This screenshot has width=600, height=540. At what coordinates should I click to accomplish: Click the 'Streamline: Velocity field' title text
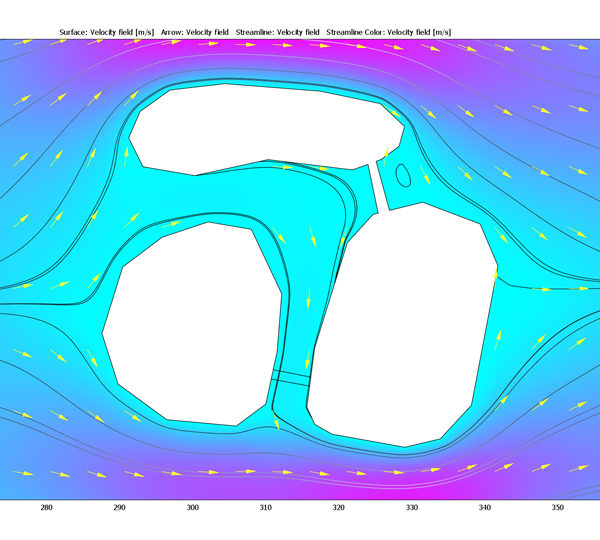click(x=277, y=32)
